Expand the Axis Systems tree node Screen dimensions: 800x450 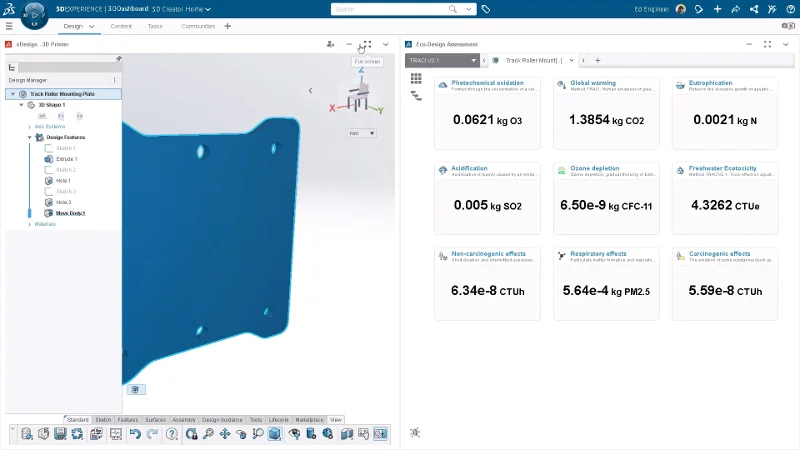[29, 127]
